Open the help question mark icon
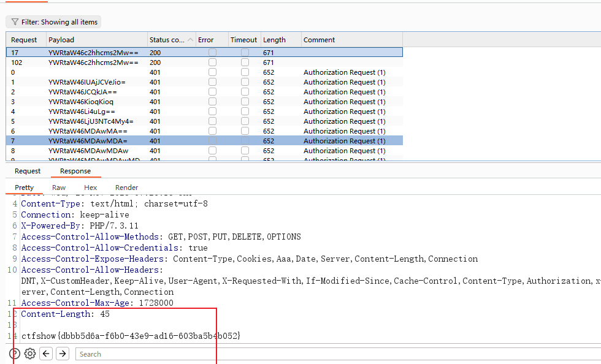The height and width of the screenshot is (364, 601). (14, 353)
